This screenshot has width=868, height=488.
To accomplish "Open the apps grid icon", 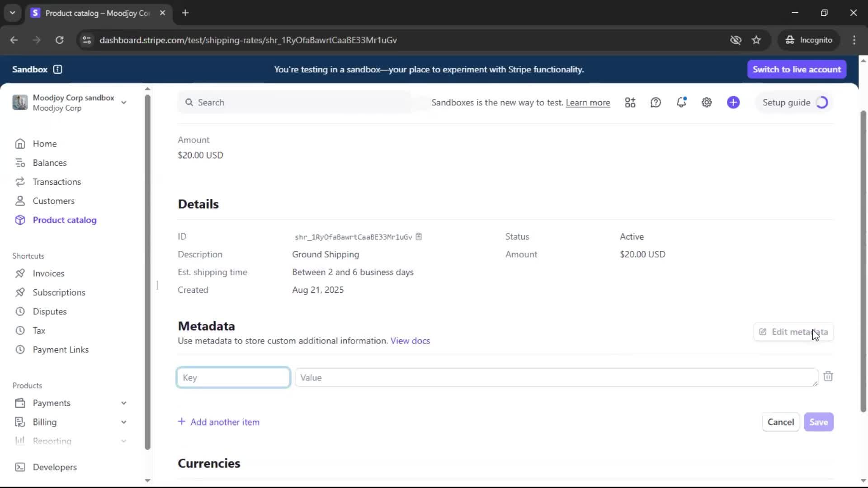I will (630, 103).
